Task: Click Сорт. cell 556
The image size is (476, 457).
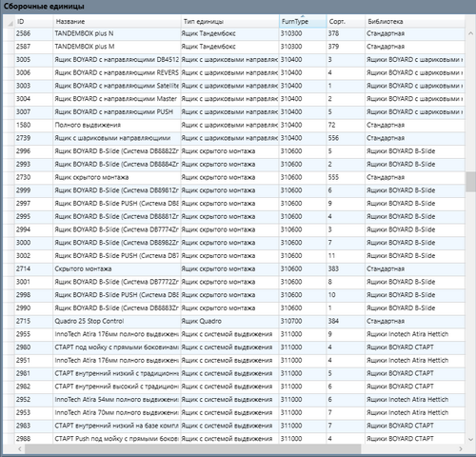Action: tap(346, 138)
